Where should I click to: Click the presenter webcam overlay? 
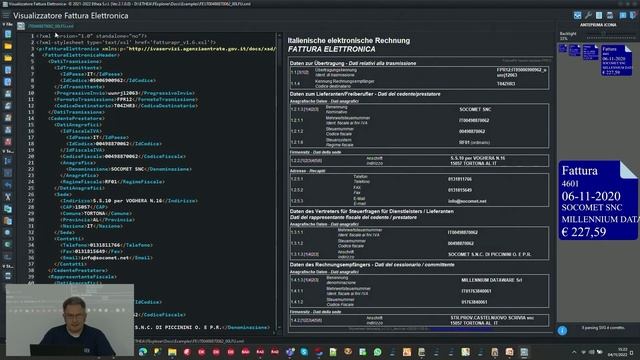click(x=70, y=320)
